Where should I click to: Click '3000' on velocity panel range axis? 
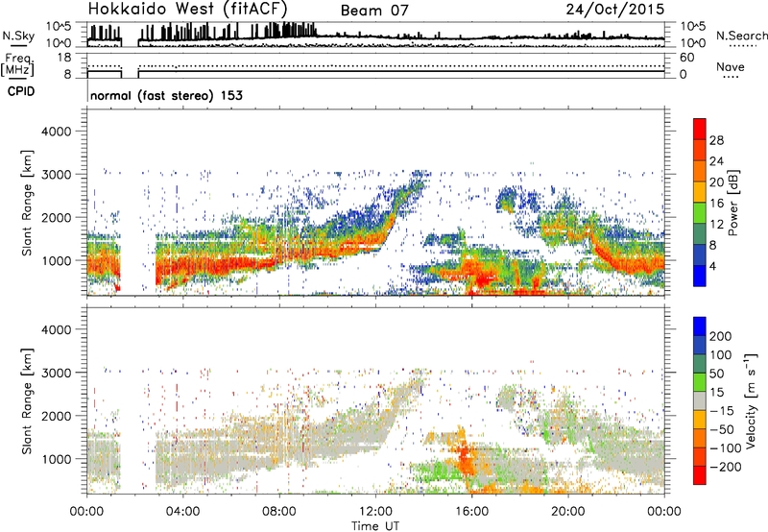[x=56, y=373]
